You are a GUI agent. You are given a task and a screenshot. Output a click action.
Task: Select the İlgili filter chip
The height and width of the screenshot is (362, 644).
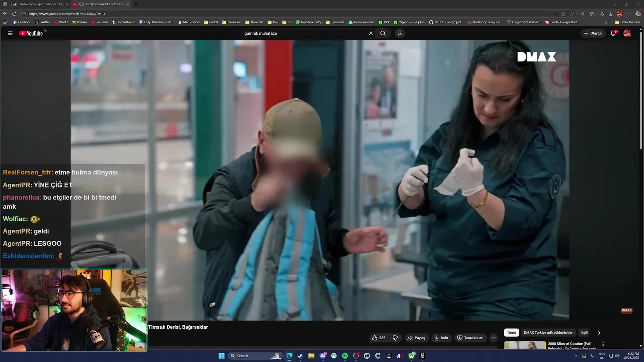[584, 333]
